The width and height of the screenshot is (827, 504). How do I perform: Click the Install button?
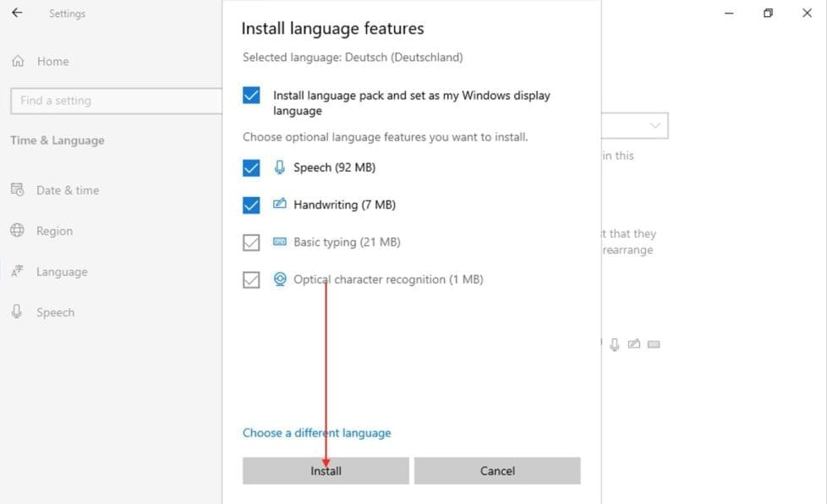pyautogui.click(x=326, y=471)
